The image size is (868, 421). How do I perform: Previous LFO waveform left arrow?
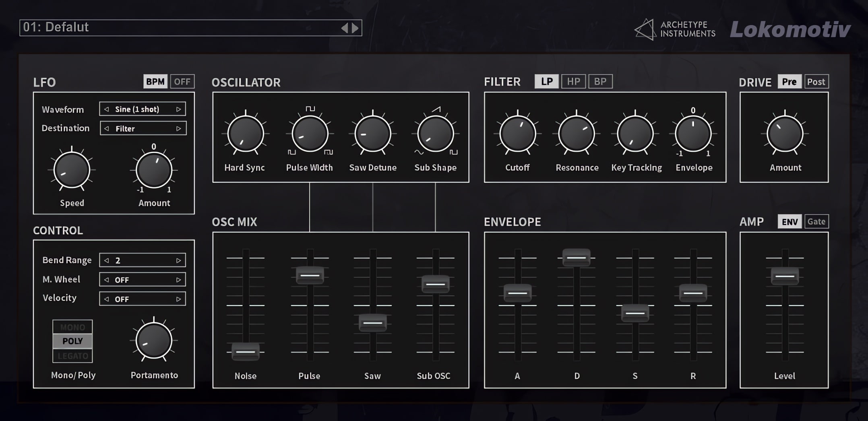107,109
